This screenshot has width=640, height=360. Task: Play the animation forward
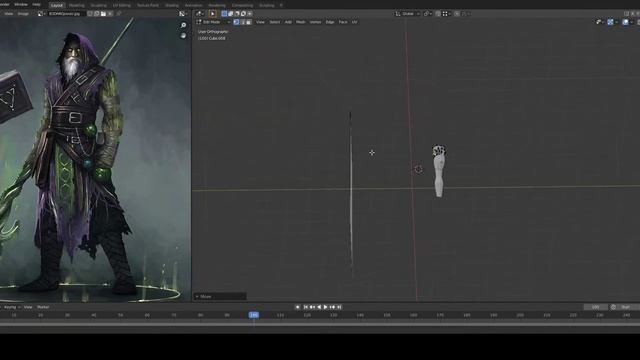click(325, 307)
